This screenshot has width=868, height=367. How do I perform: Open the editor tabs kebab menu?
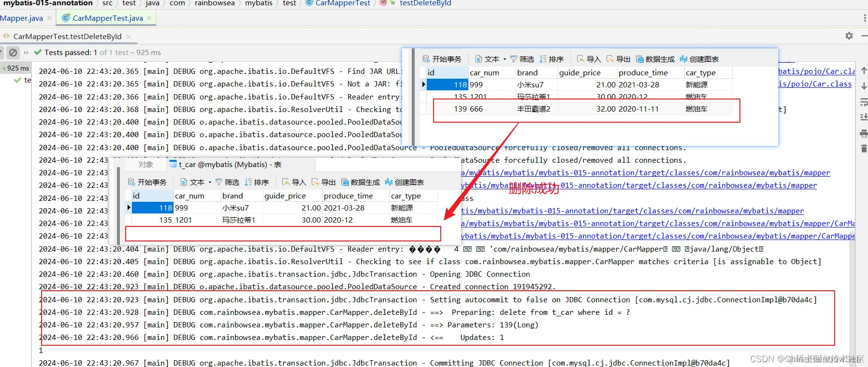[864, 18]
